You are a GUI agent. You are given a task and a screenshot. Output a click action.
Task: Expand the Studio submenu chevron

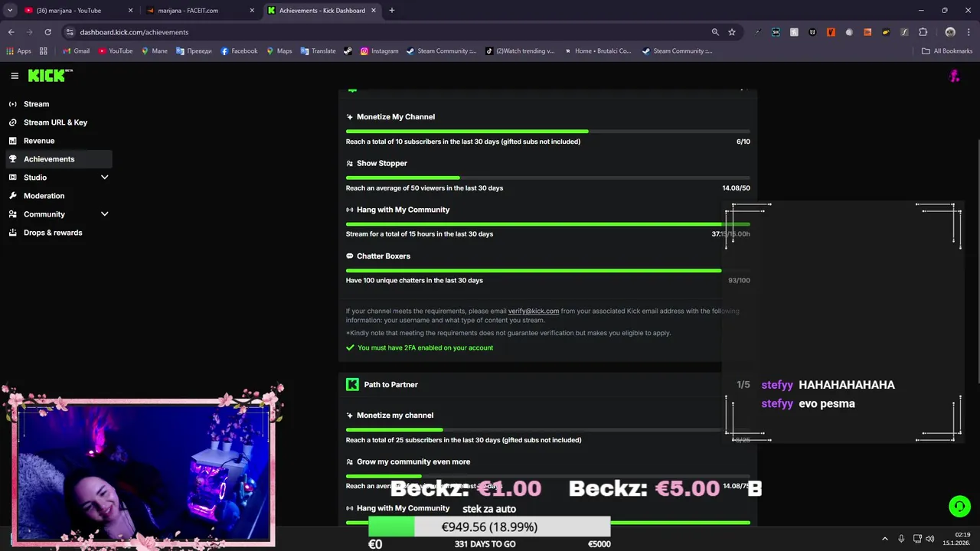coord(105,178)
